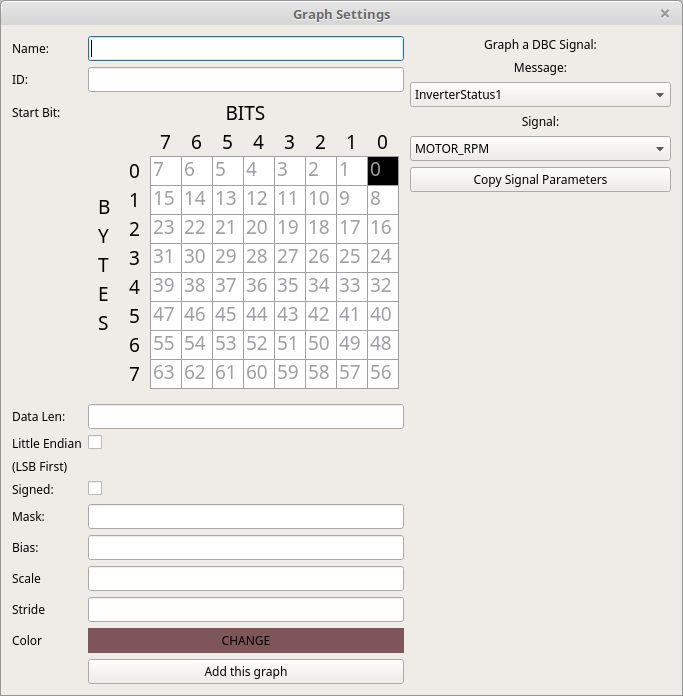
Task: Click the Mask input field
Action: coord(245,516)
